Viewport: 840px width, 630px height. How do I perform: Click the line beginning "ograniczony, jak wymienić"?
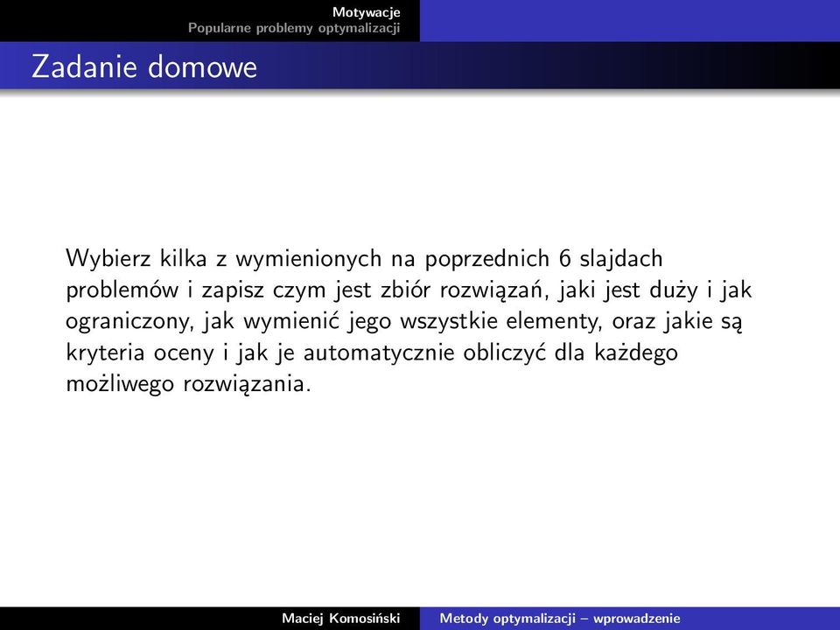tap(404, 321)
